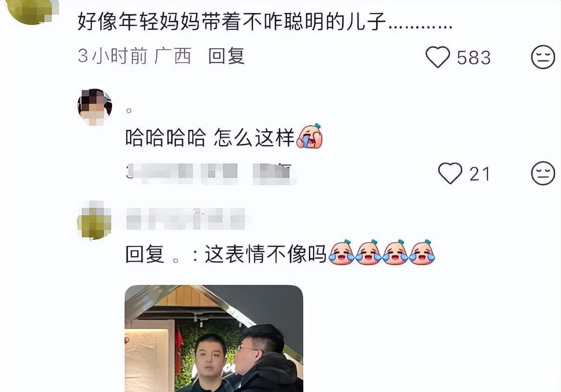561x392 pixels.
Task: Like the top comment with 583 likes
Action: (438, 57)
